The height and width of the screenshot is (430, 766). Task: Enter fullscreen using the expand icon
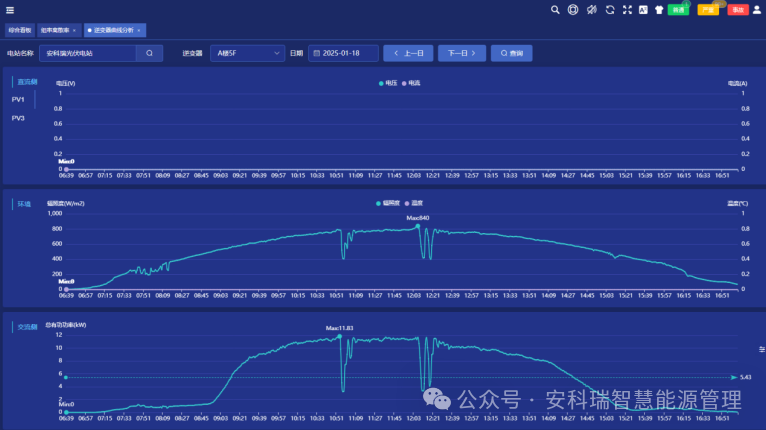627,10
